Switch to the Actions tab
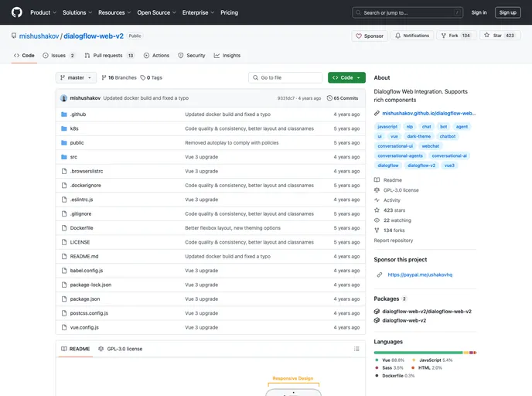This screenshot has width=532, height=396. (x=156, y=56)
